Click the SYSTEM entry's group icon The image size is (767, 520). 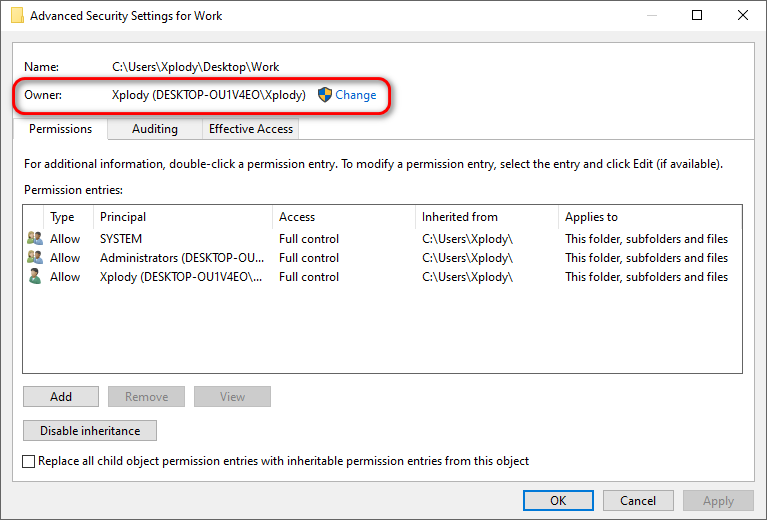pyautogui.click(x=35, y=239)
